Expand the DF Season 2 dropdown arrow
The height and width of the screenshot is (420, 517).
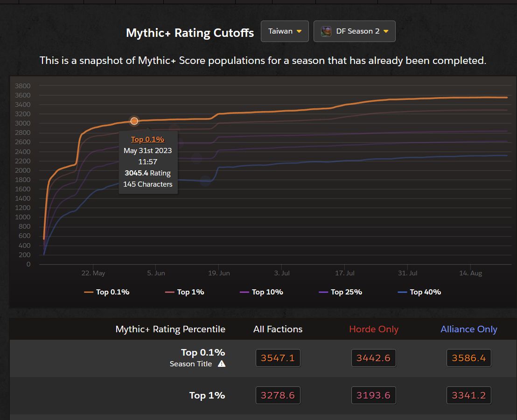click(x=386, y=32)
